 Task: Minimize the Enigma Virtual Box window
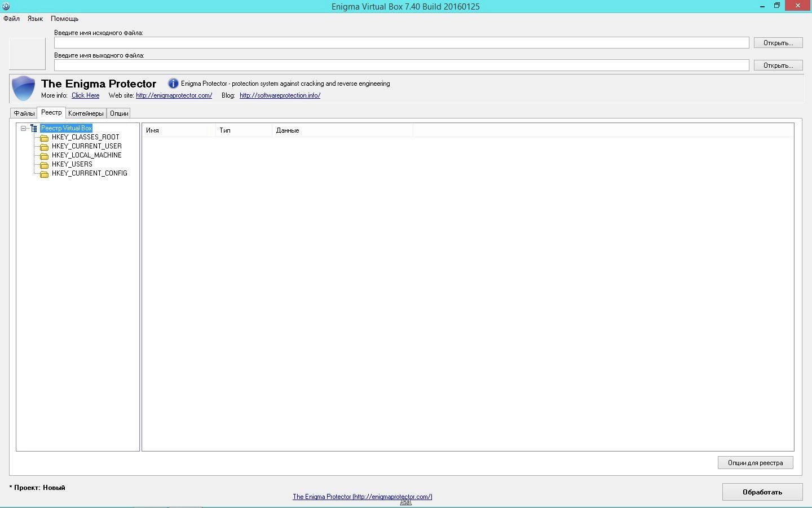pyautogui.click(x=762, y=6)
